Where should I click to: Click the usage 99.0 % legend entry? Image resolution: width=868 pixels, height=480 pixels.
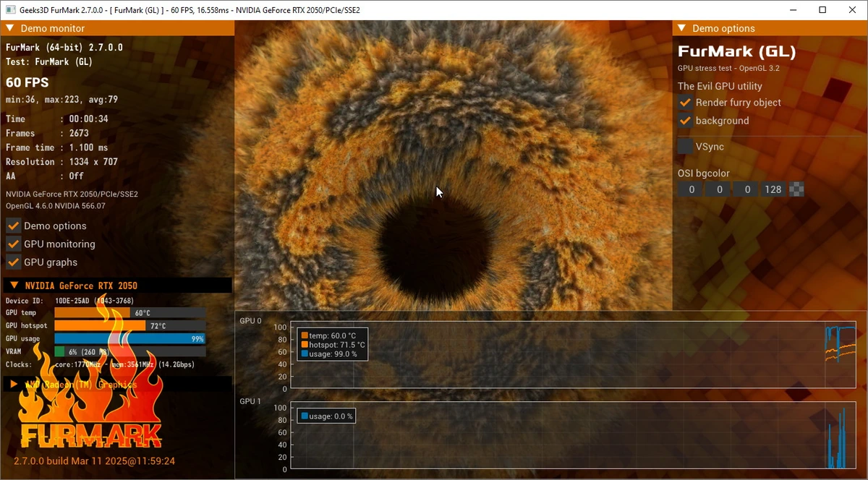tap(328, 354)
